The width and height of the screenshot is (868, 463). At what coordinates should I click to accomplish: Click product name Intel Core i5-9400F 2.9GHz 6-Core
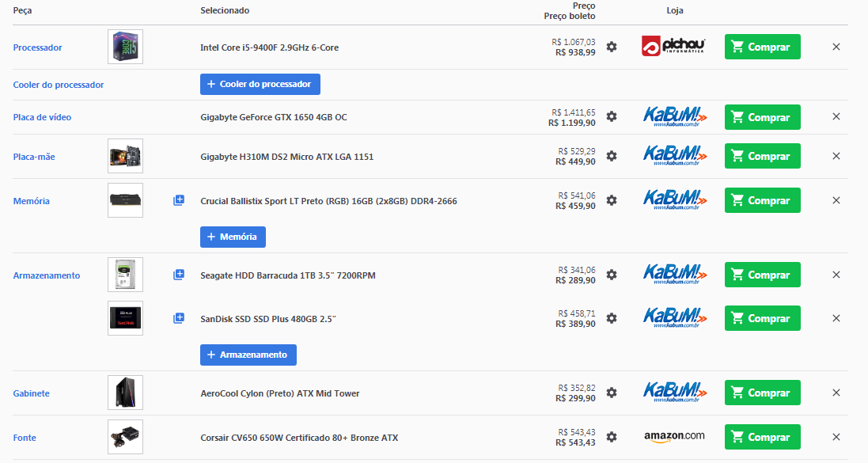coord(270,47)
